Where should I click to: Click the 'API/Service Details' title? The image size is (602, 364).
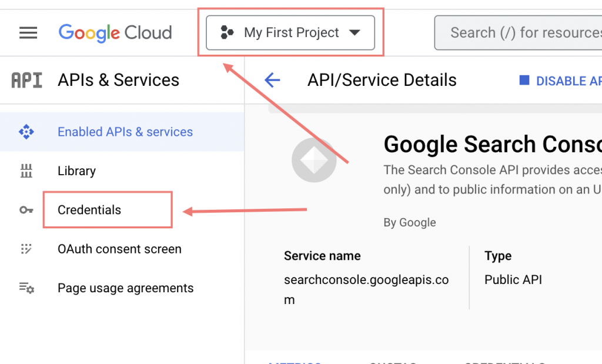click(382, 80)
